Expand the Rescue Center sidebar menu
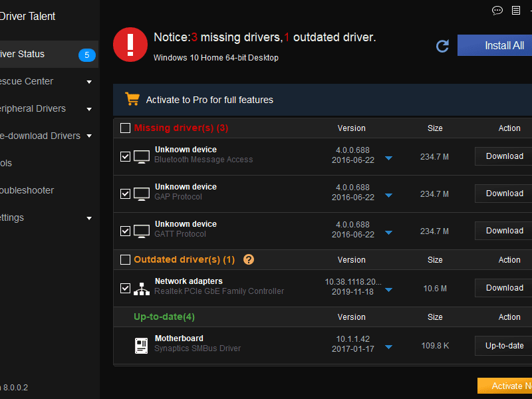The width and height of the screenshot is (532, 399). pyautogui.click(x=89, y=82)
